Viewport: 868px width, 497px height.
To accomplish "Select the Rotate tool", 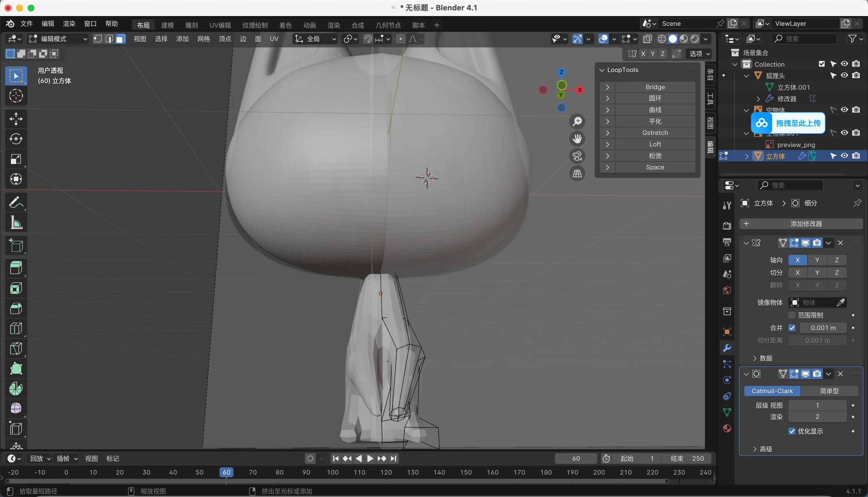I will coord(16,138).
